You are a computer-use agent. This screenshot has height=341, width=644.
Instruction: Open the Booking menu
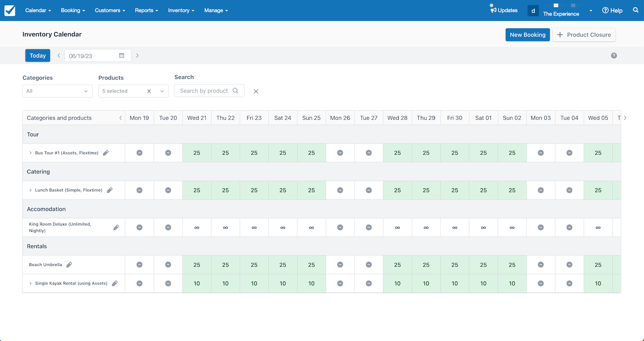coord(73,10)
